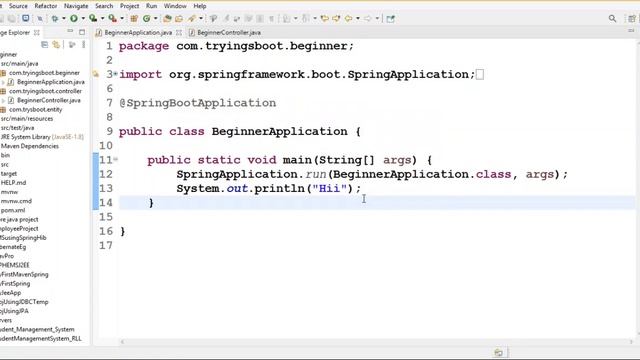Close the BeginnerApplication.java editor tab
The width and height of the screenshot is (640, 360).
pyautogui.click(x=179, y=32)
